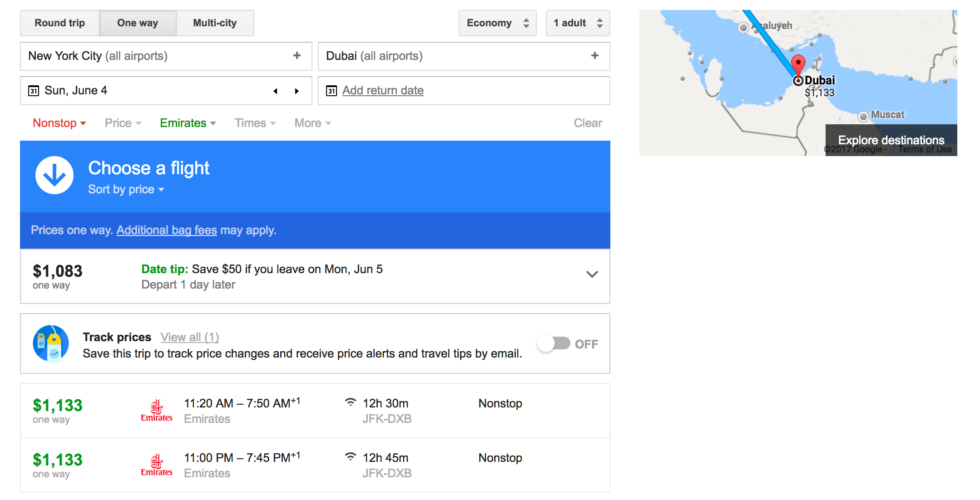Switch to Multi-city trip type

point(215,23)
